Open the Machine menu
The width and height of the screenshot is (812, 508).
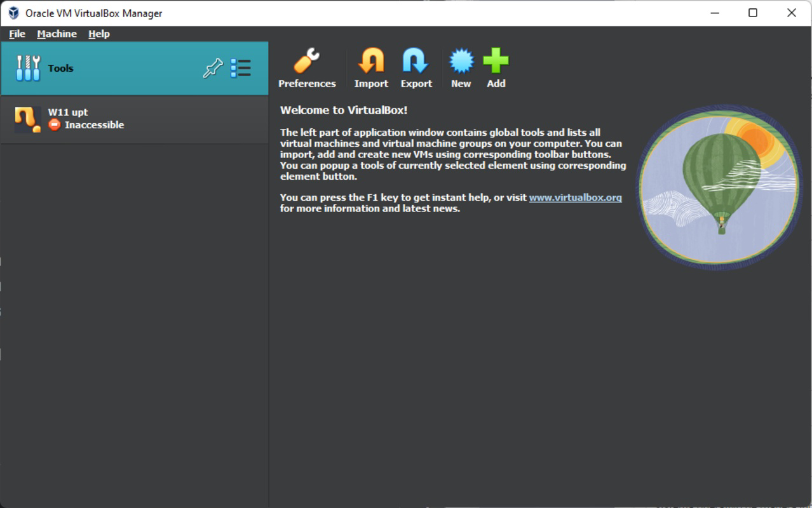pyautogui.click(x=57, y=34)
